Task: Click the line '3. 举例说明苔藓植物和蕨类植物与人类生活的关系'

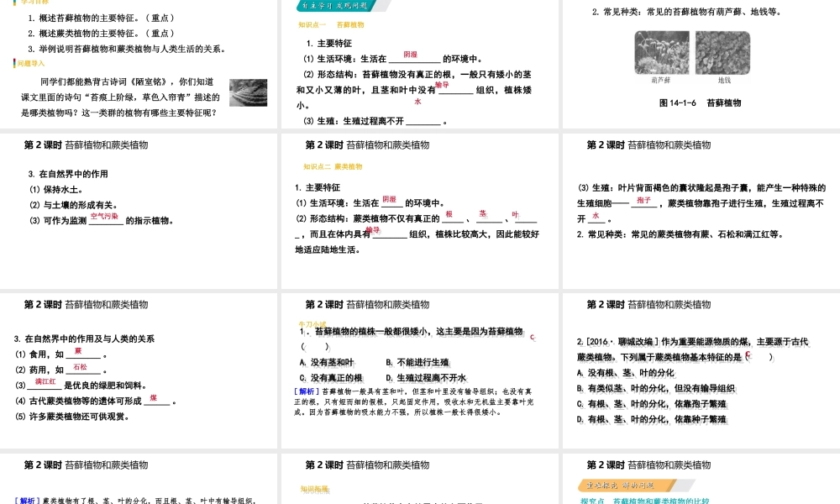Action: click(127, 49)
